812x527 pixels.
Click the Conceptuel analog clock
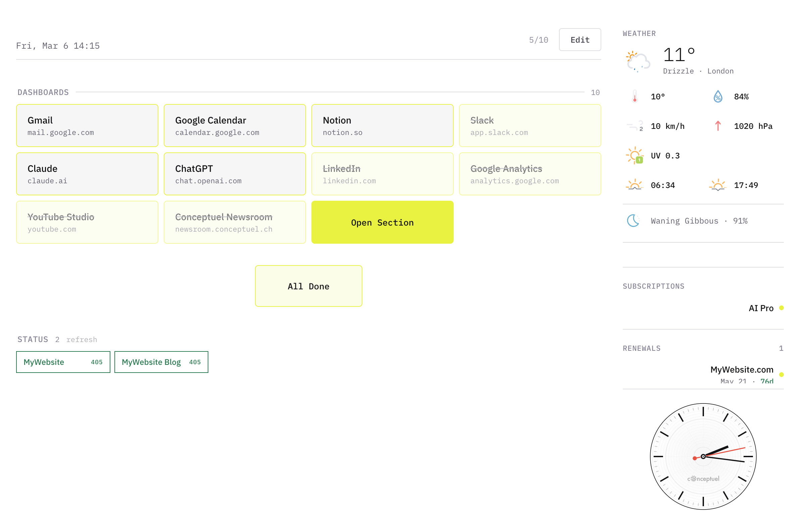tap(703, 457)
